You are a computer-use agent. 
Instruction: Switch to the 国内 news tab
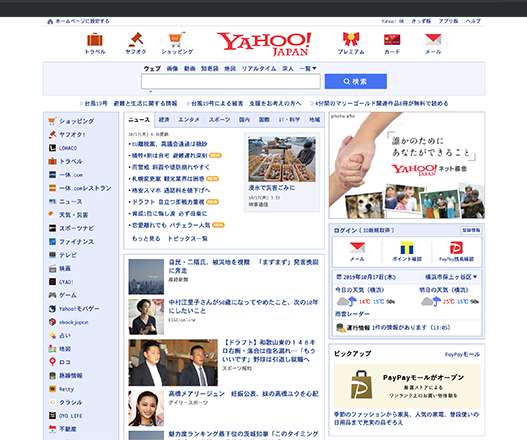click(x=244, y=120)
